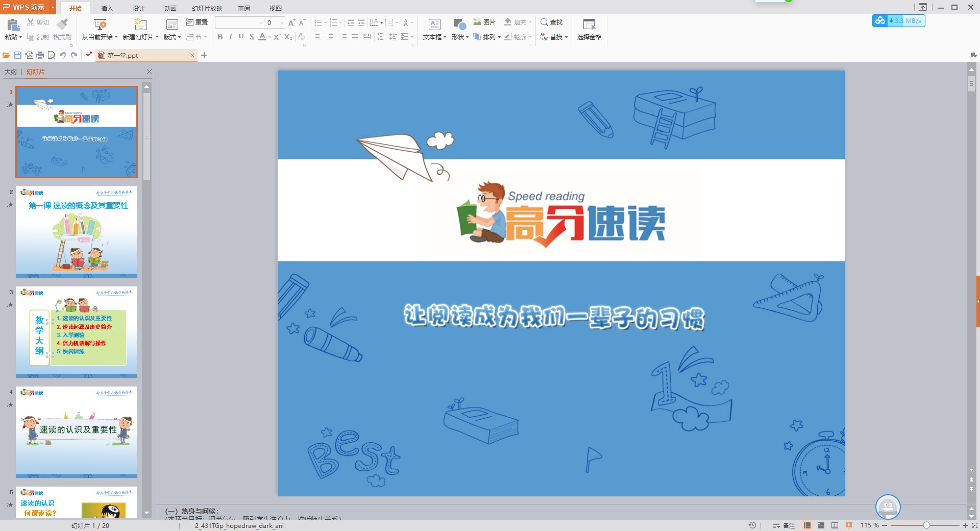Click the Save floppy disk icon
This screenshot has width=980, height=531.
[18, 55]
